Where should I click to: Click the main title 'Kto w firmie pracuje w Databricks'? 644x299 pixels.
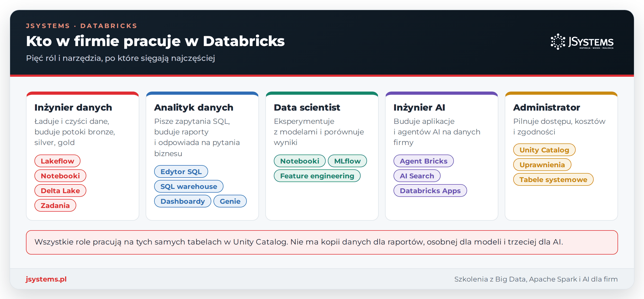[x=155, y=41]
